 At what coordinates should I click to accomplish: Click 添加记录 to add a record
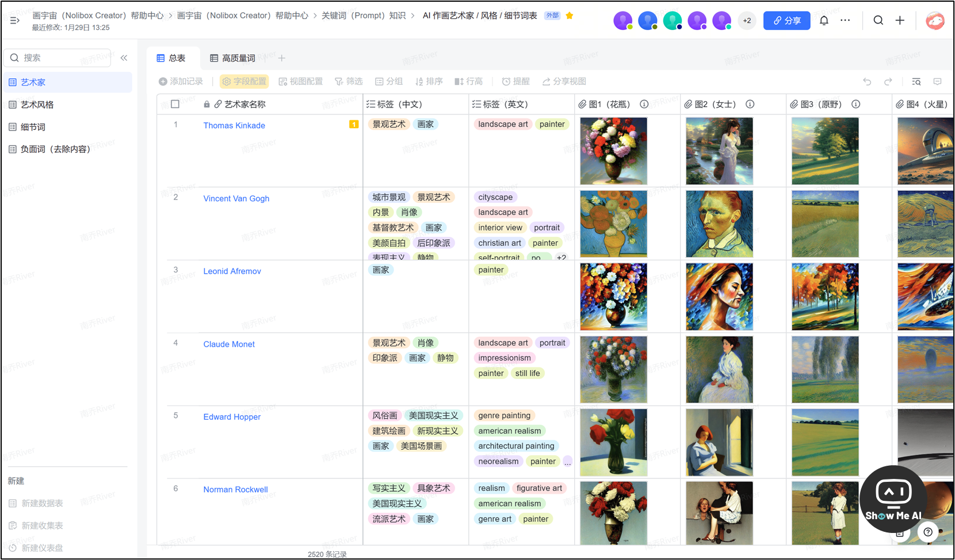[x=181, y=82]
